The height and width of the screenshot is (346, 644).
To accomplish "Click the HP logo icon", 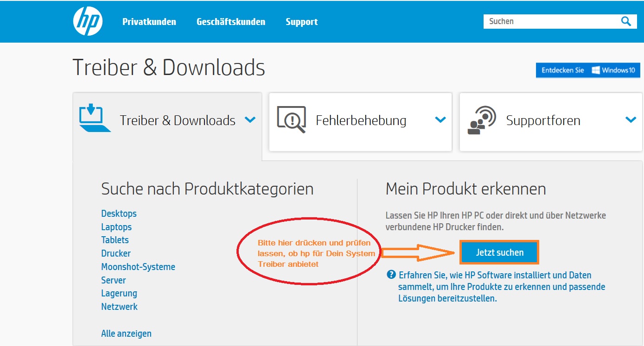I will coord(88,21).
